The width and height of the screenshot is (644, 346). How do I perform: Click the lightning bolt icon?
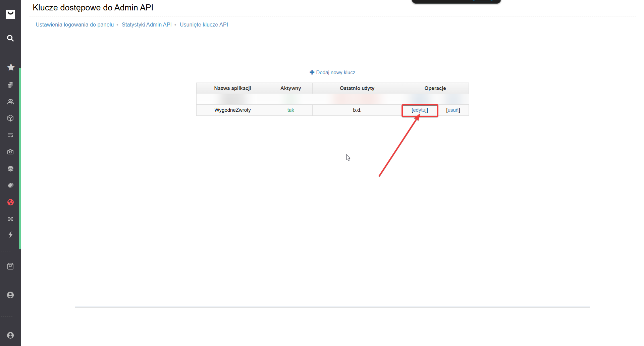coord(10,235)
